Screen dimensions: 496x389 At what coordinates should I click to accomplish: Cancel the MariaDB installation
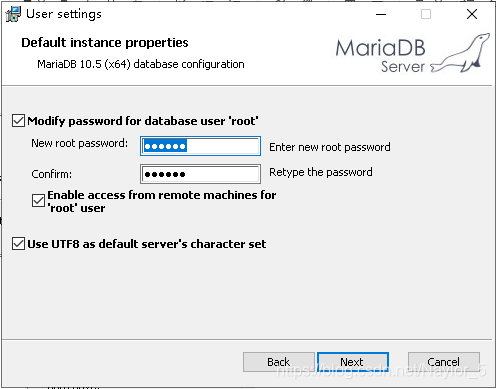coord(444,362)
